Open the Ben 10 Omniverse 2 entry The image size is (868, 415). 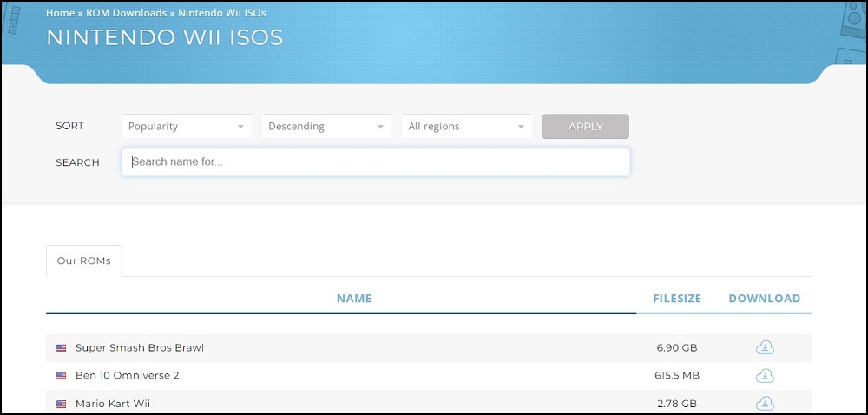[128, 376]
